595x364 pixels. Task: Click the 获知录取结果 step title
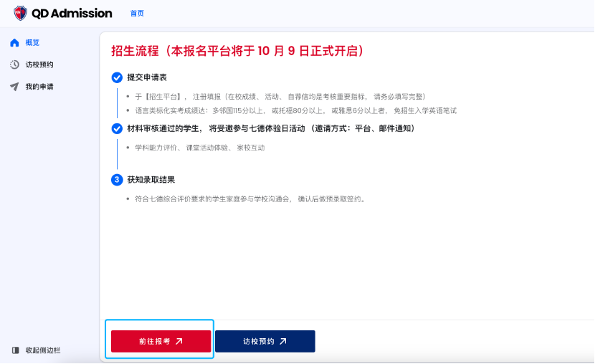pyautogui.click(x=151, y=180)
